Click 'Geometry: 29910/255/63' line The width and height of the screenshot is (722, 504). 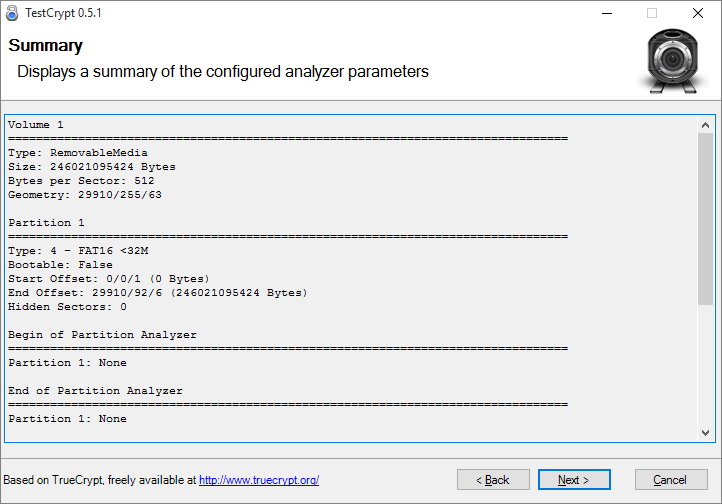[x=85, y=195]
